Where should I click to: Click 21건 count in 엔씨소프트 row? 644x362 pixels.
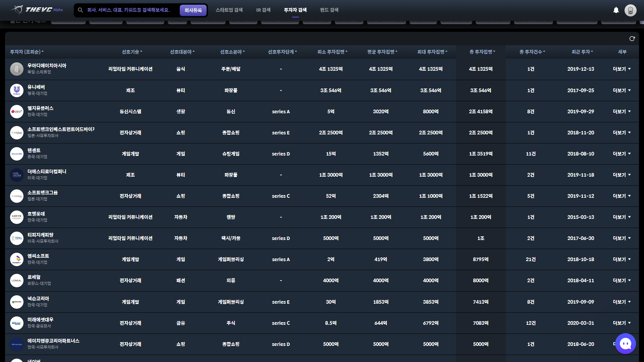(531, 259)
